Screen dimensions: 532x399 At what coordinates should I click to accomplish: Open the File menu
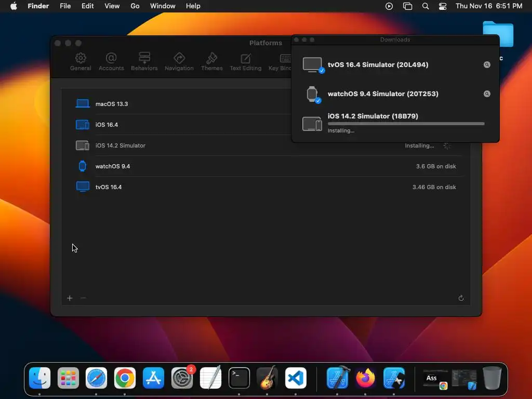coord(65,6)
